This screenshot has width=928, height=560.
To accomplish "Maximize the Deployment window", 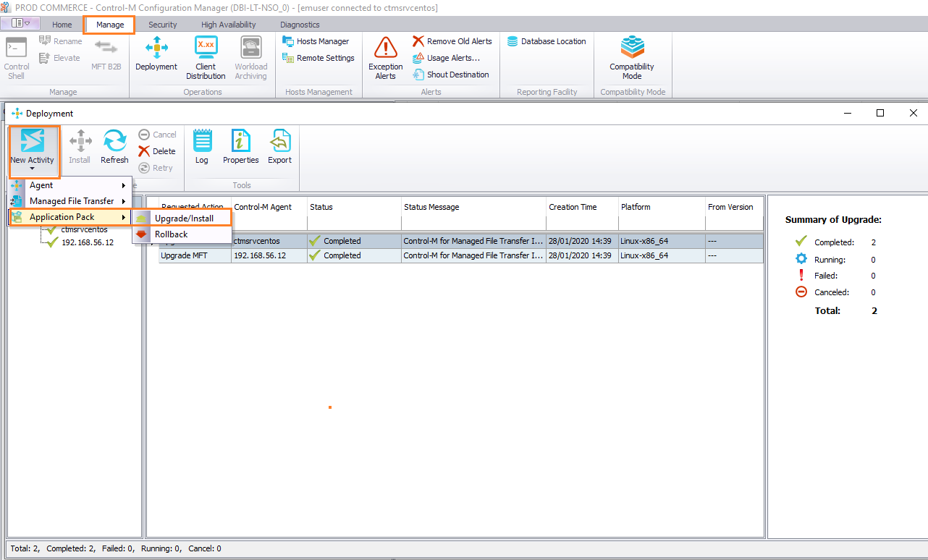I will pos(880,113).
